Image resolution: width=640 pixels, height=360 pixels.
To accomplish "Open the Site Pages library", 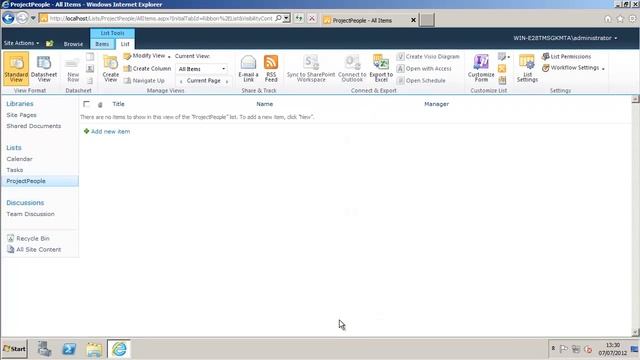I will (x=21, y=115).
